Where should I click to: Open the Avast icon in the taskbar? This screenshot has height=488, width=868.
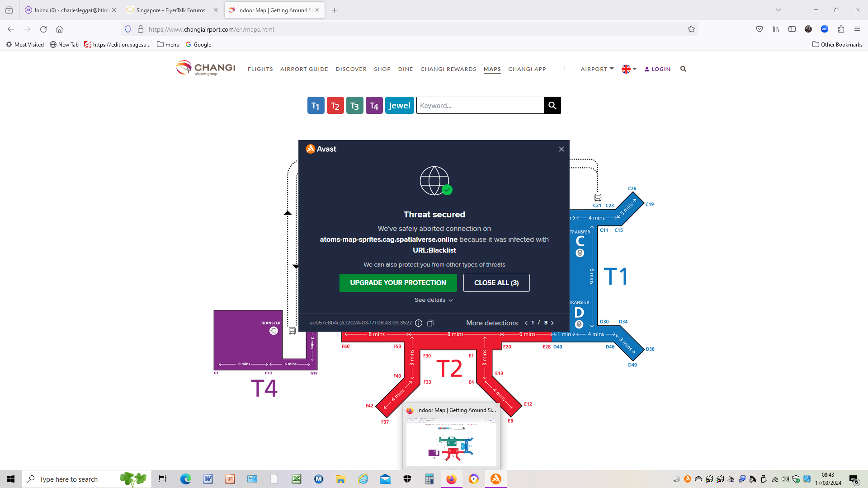[x=496, y=479]
